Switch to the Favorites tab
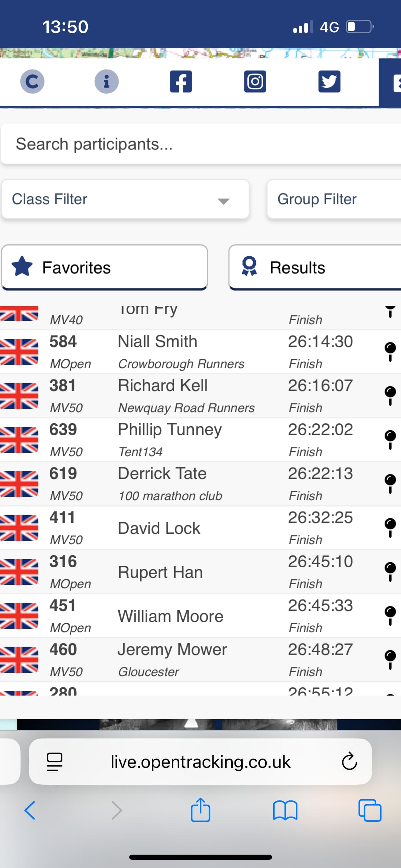The width and height of the screenshot is (401, 868). pyautogui.click(x=105, y=267)
